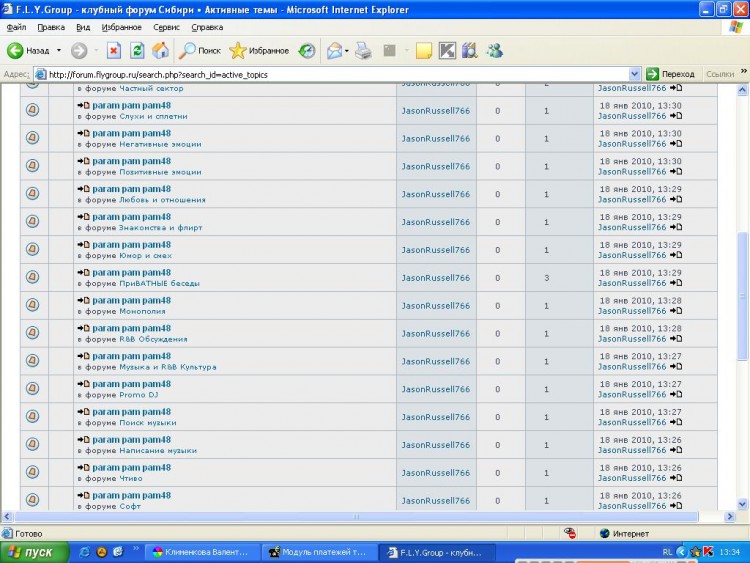Open Internet Explorer quick launch icon
This screenshot has height=563, width=750.
tap(84, 552)
